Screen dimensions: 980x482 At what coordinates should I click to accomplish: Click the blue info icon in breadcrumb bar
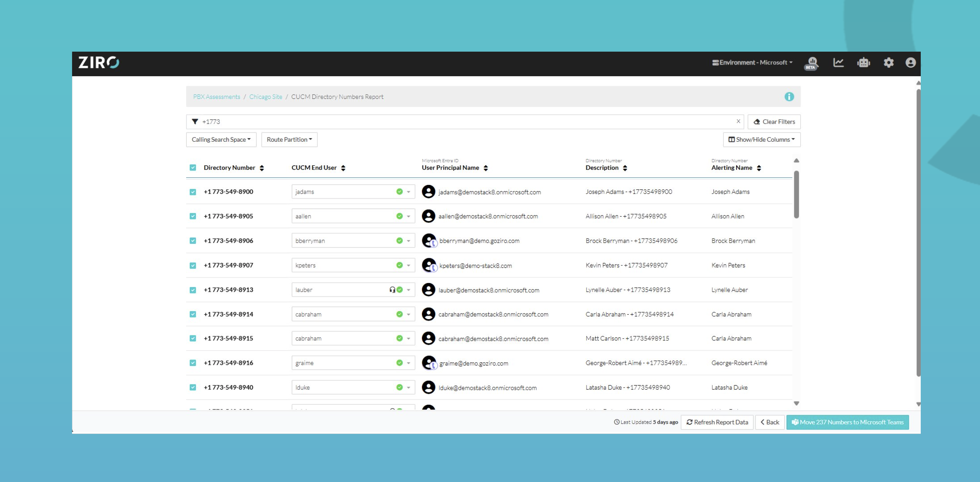(789, 96)
